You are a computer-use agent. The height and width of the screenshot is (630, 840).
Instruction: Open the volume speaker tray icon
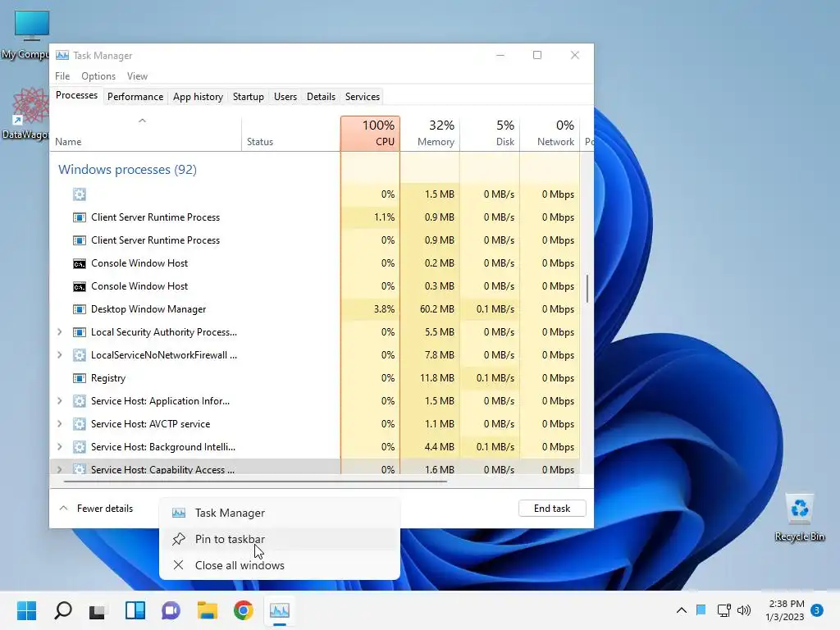[x=743, y=610]
